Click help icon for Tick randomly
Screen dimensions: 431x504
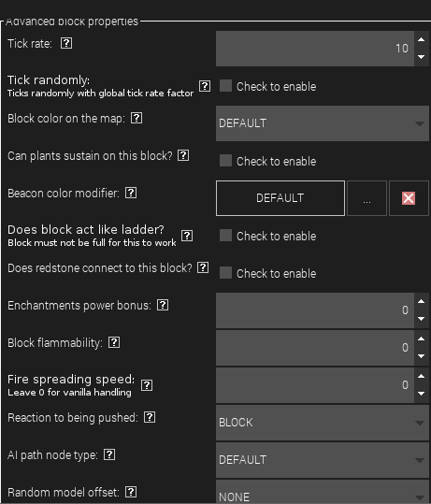click(205, 86)
